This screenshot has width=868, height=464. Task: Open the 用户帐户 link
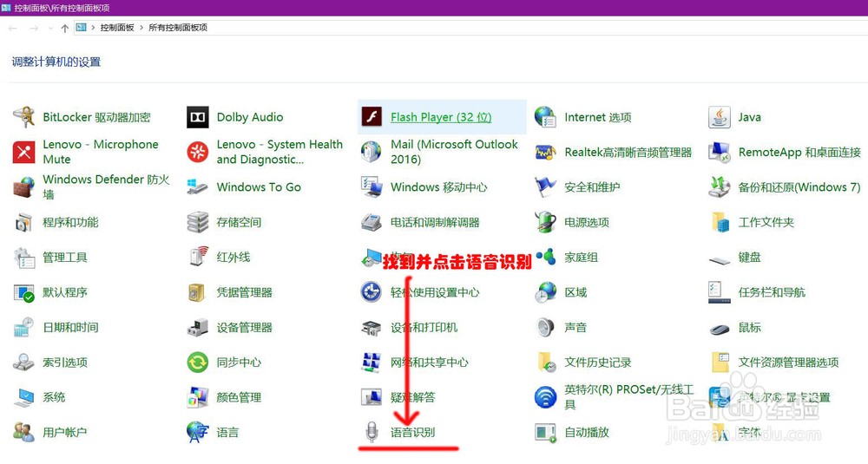pos(65,432)
